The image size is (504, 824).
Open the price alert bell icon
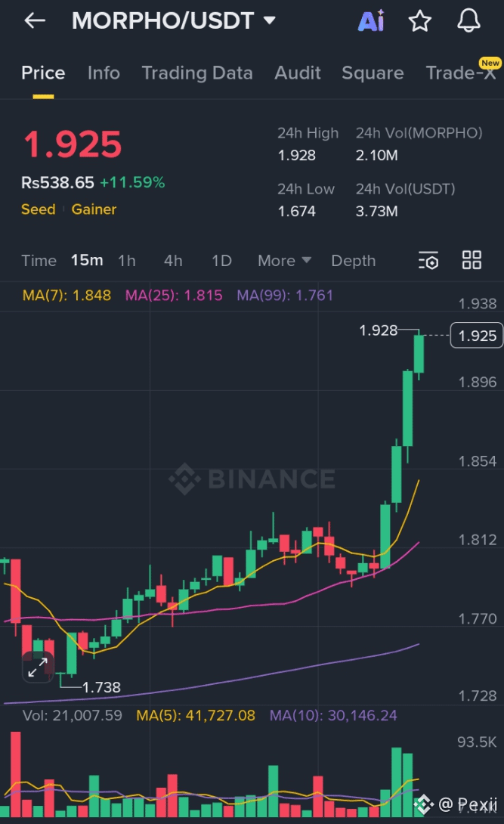pos(468,21)
